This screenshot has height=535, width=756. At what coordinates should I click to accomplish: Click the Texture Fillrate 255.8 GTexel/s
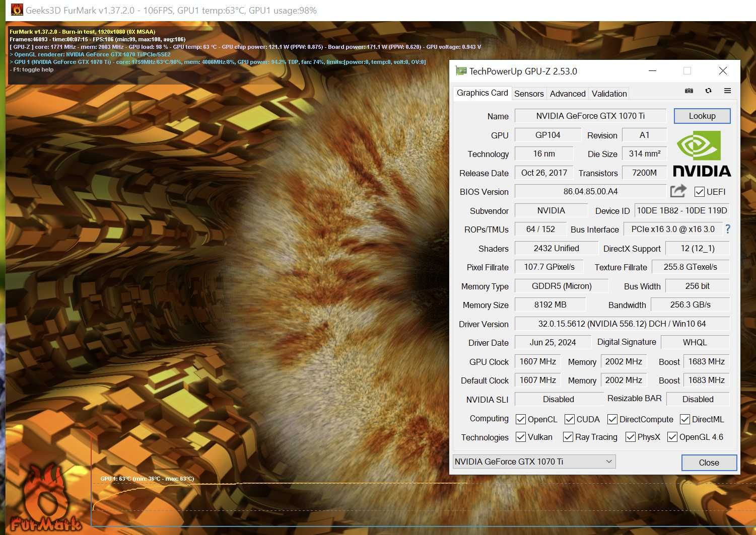tap(691, 267)
